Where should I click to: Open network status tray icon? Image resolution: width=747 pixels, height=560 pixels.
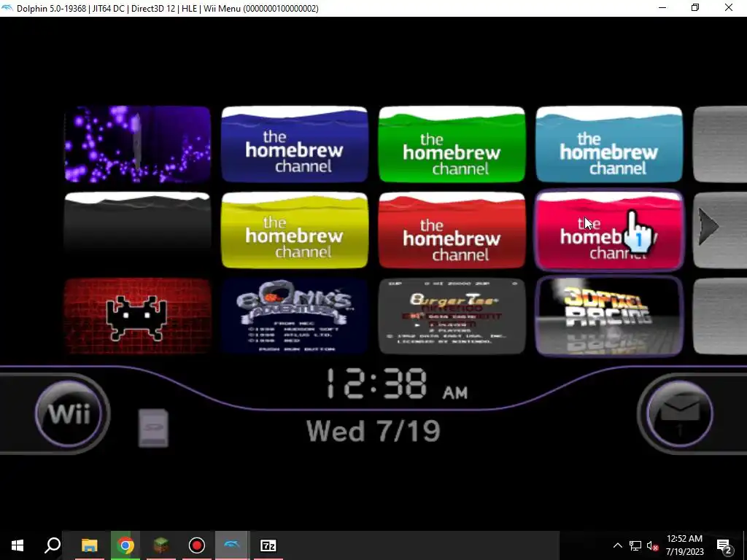click(x=635, y=545)
